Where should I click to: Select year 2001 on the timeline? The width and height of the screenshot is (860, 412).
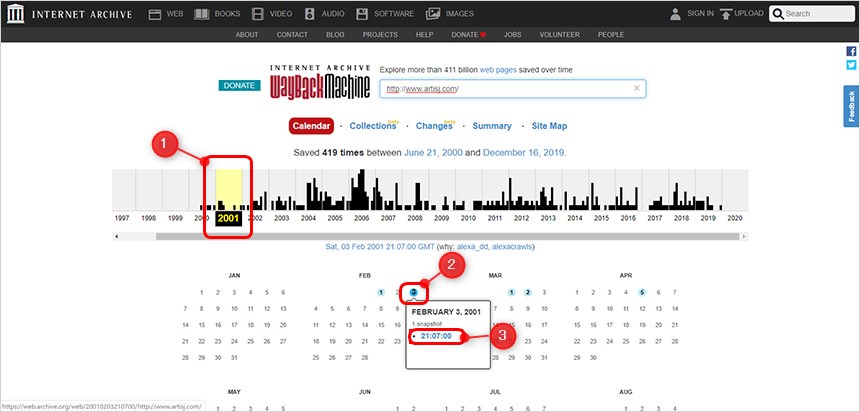228,218
